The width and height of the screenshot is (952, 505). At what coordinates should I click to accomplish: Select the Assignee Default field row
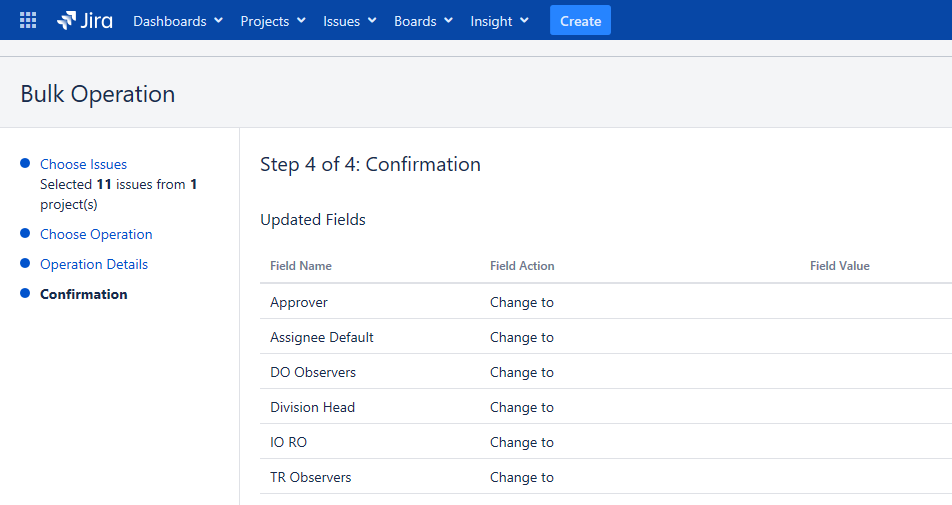322,337
